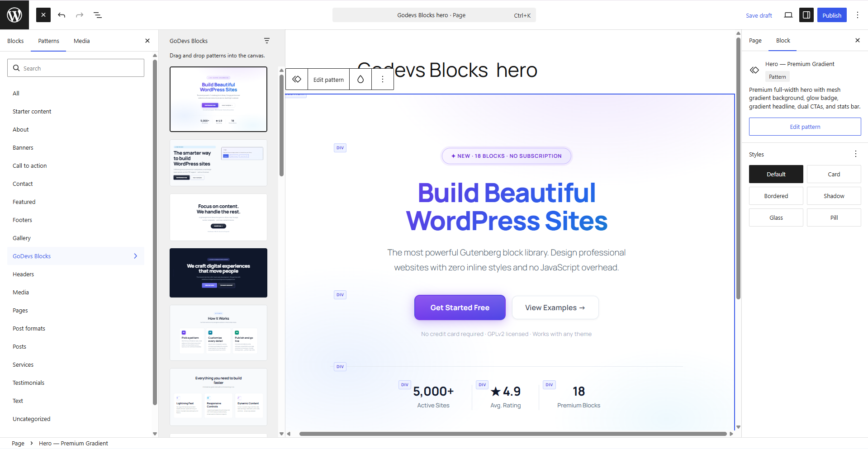Open the Post formats category
Viewport: 868px width, 449px height.
pyautogui.click(x=76, y=328)
